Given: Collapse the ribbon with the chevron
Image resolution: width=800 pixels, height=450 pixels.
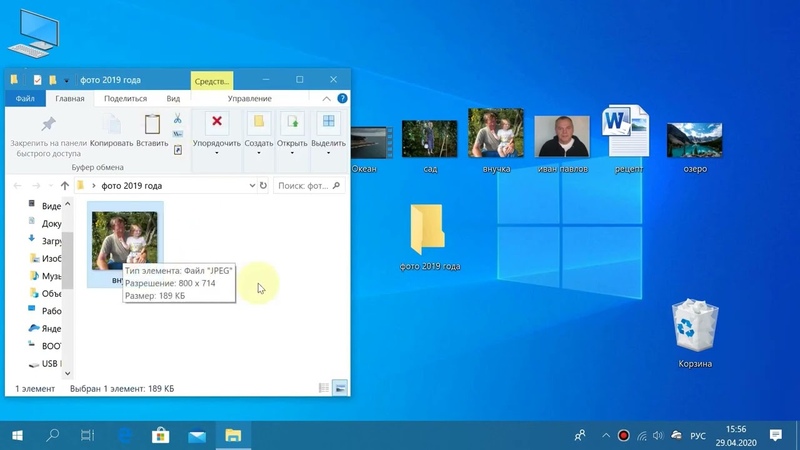Looking at the screenshot, I should pyautogui.click(x=326, y=99).
